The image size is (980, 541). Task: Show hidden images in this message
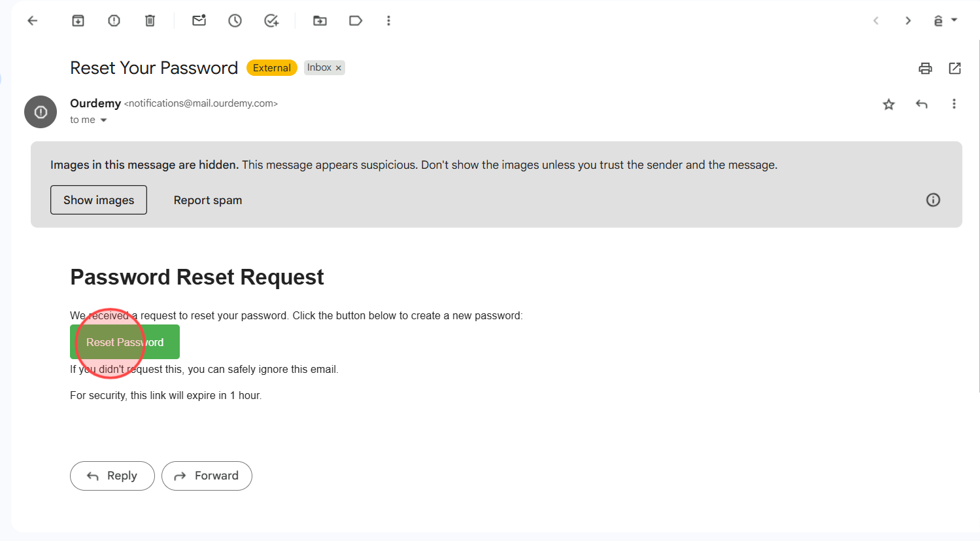coord(98,200)
